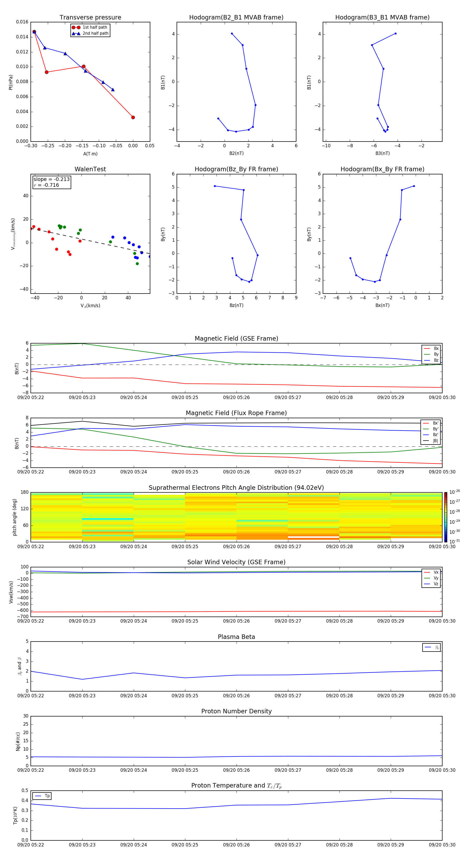
Task: Click the 'B2(nT)' x-axis label
Action: click(236, 153)
